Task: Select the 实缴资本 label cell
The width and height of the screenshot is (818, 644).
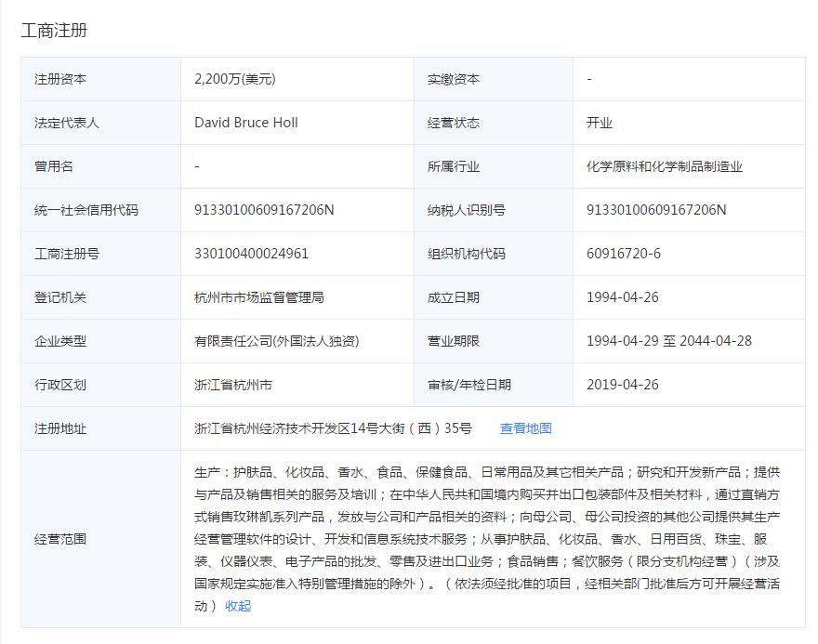Action: [x=494, y=79]
